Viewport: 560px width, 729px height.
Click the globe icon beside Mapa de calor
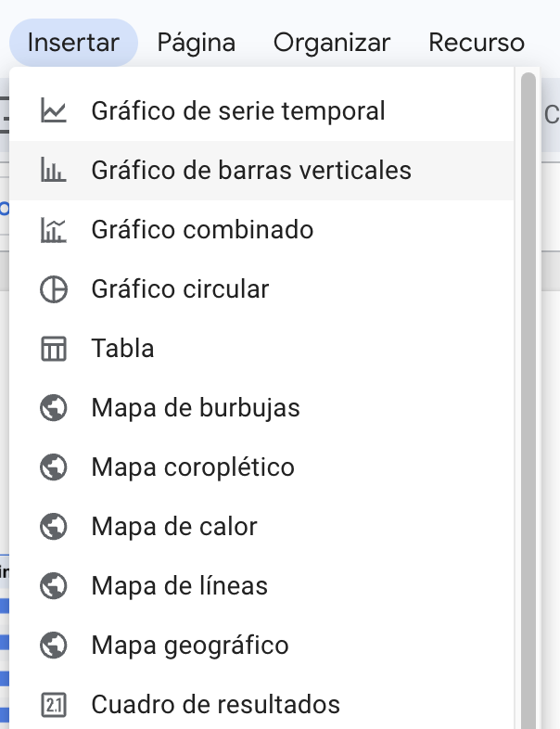click(x=54, y=527)
